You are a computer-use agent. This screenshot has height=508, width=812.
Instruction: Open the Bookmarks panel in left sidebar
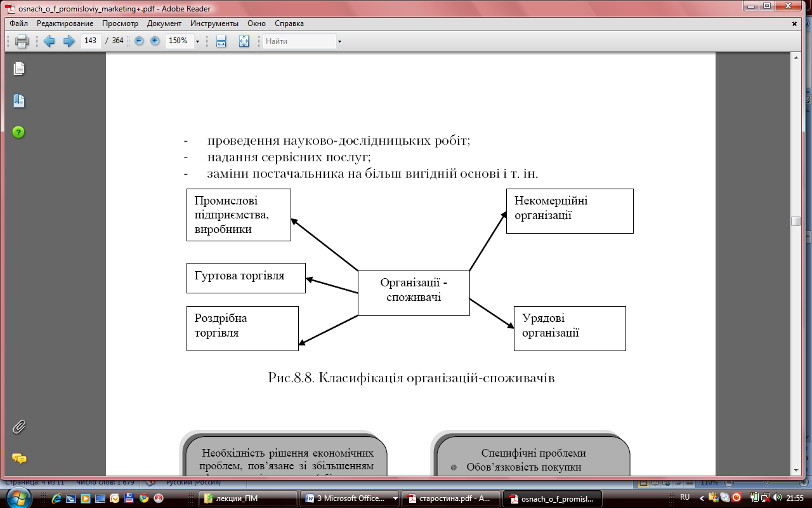click(19, 100)
